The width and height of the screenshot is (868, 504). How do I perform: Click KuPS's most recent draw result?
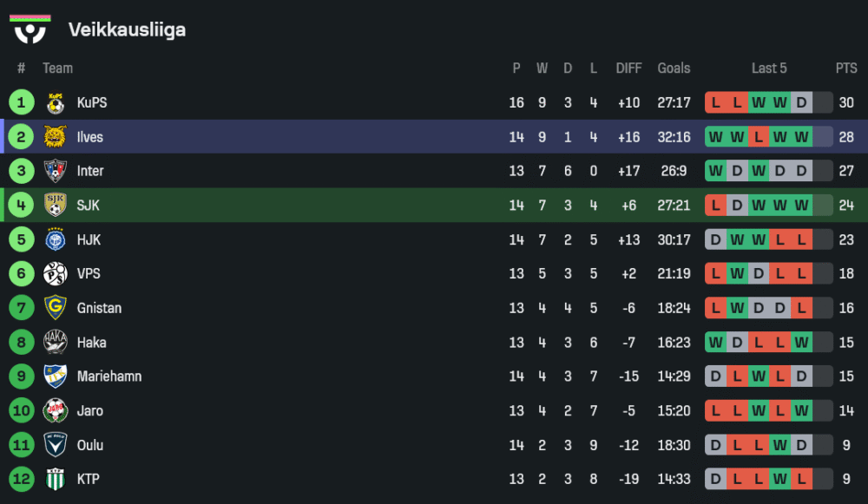[801, 103]
